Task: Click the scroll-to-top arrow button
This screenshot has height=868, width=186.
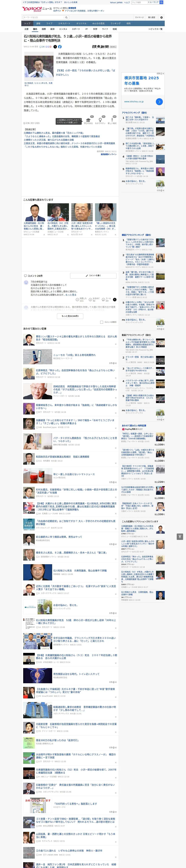Action: coord(180,537)
